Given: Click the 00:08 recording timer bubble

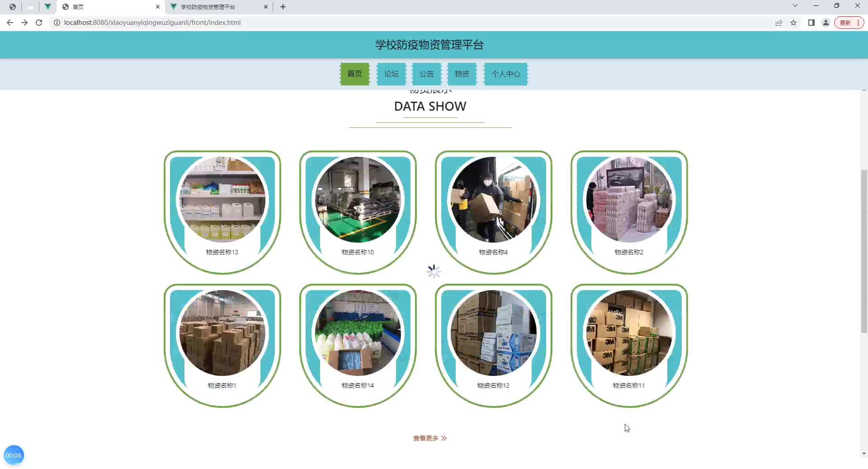Looking at the screenshot, I should pos(14,455).
